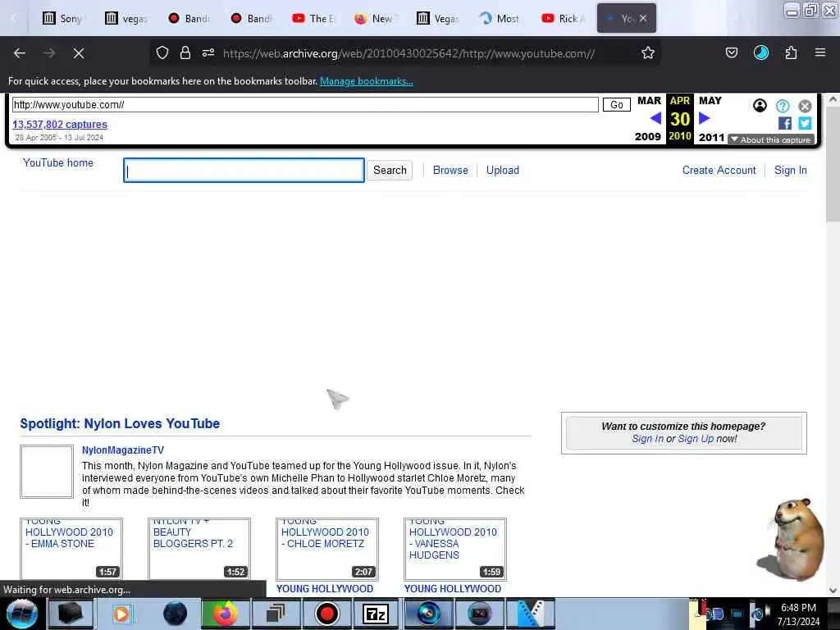Stop loading the page

79,53
